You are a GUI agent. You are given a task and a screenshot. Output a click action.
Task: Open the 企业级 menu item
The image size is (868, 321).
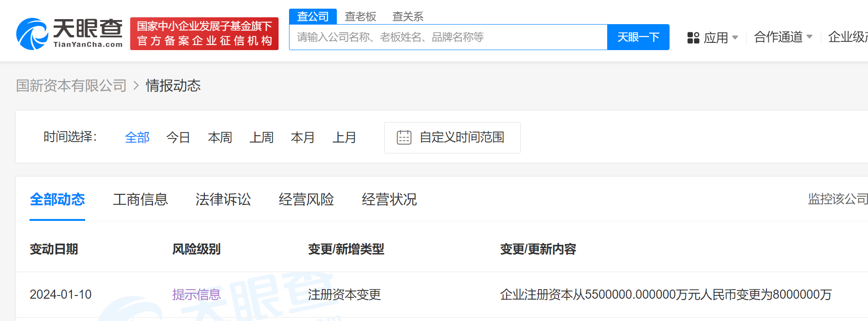[x=848, y=37]
